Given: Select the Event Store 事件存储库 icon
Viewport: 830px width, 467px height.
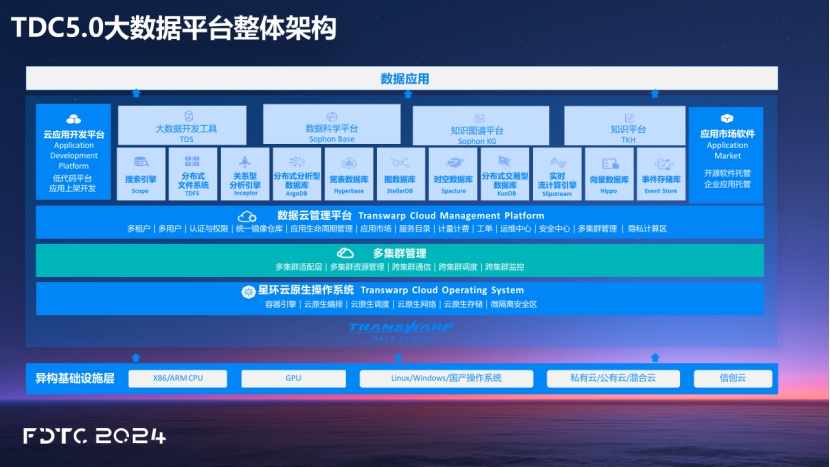Looking at the screenshot, I should [x=663, y=164].
